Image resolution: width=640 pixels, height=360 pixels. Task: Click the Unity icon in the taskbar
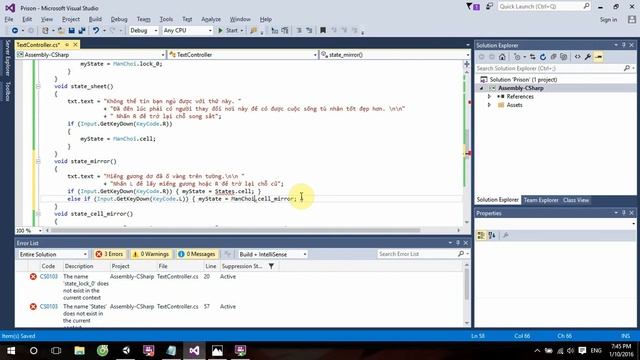point(126,351)
